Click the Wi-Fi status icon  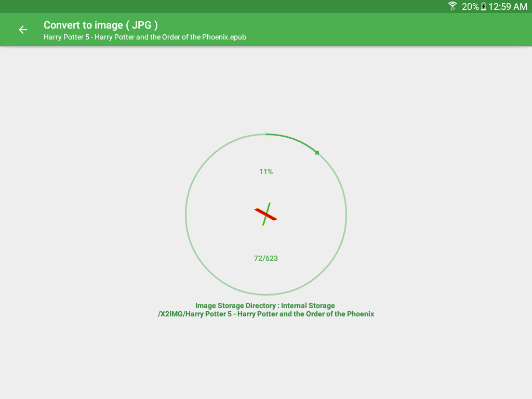point(453,6)
